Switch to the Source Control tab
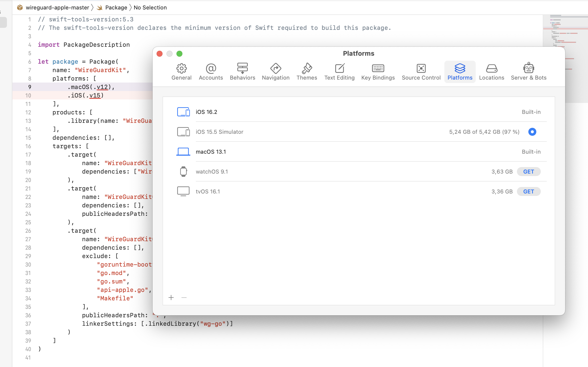Viewport: 588px width, 367px height. point(421,72)
